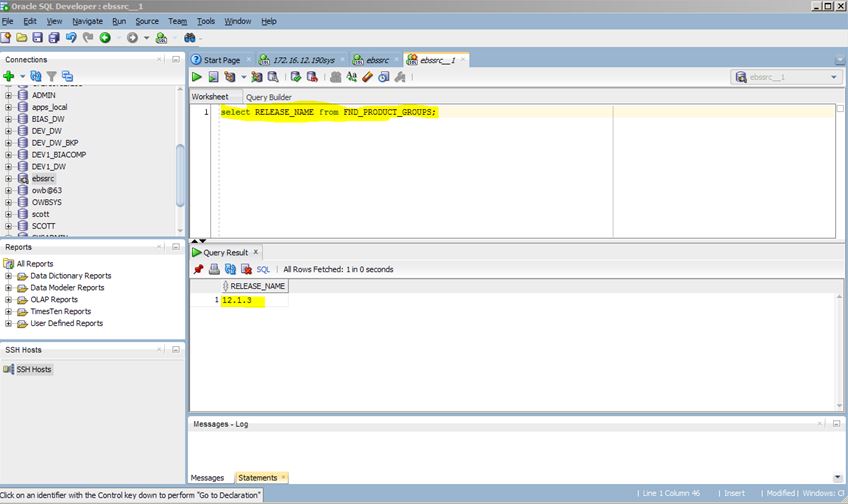The height and width of the screenshot is (504, 848).
Task: Click the Autotrace icon
Action: pyautogui.click(x=257, y=77)
